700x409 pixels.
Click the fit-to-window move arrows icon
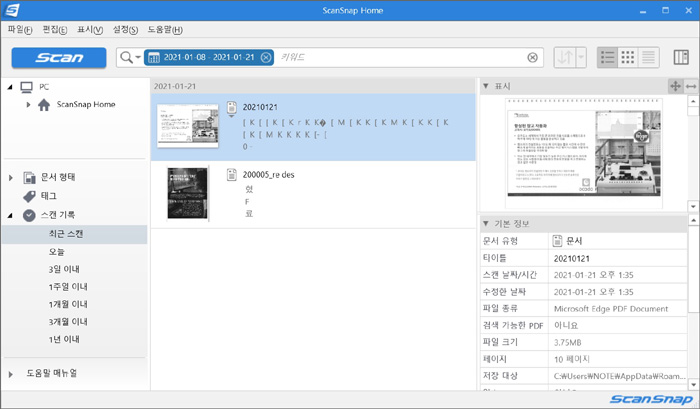click(675, 86)
